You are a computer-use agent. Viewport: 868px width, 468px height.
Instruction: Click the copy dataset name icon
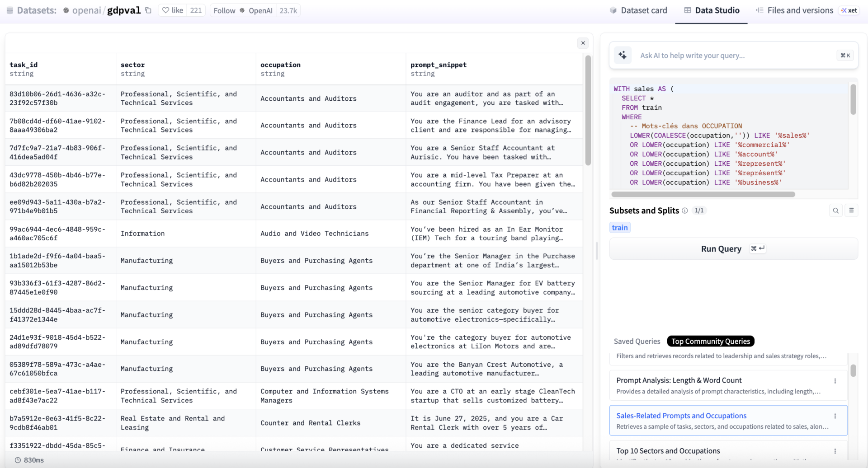click(148, 10)
